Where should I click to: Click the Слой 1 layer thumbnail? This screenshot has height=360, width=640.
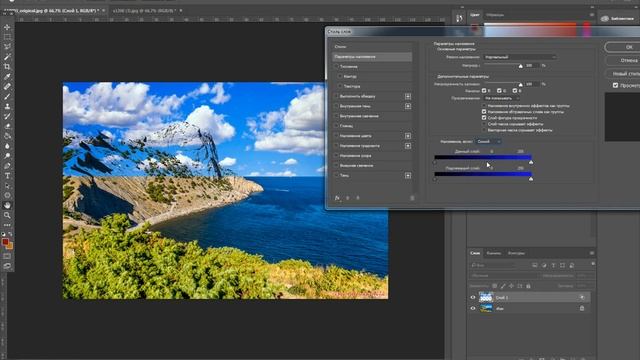coord(486,297)
